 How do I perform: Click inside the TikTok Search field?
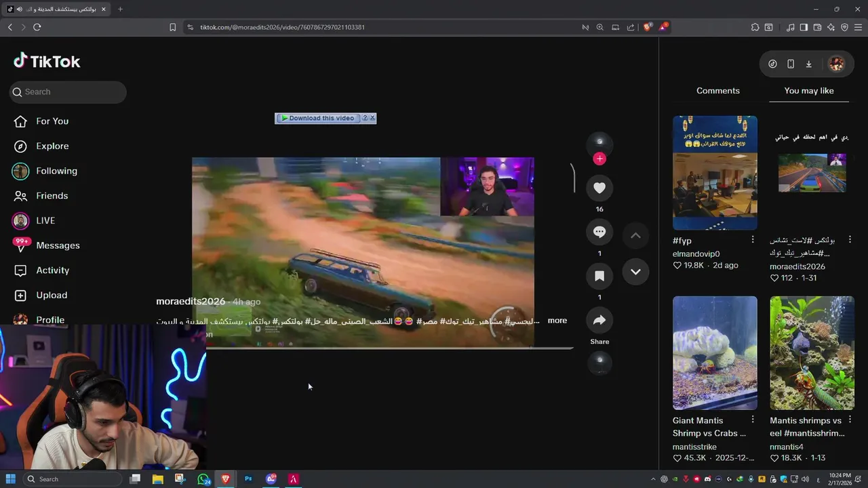pos(68,92)
